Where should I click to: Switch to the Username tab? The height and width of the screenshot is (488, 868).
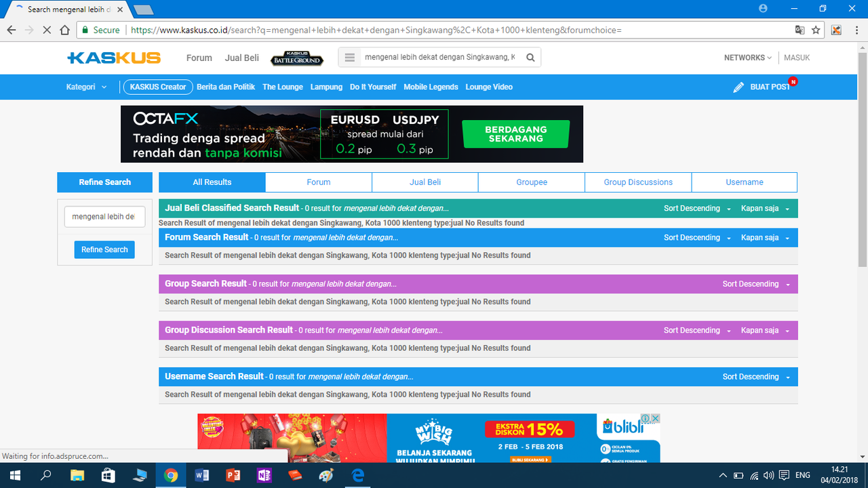(745, 182)
